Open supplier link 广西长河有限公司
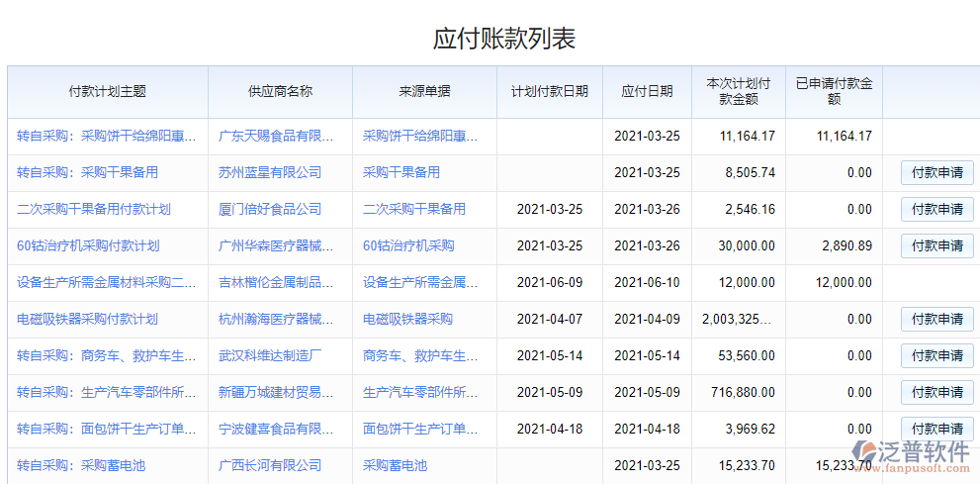The width and height of the screenshot is (980, 484). tap(270, 465)
